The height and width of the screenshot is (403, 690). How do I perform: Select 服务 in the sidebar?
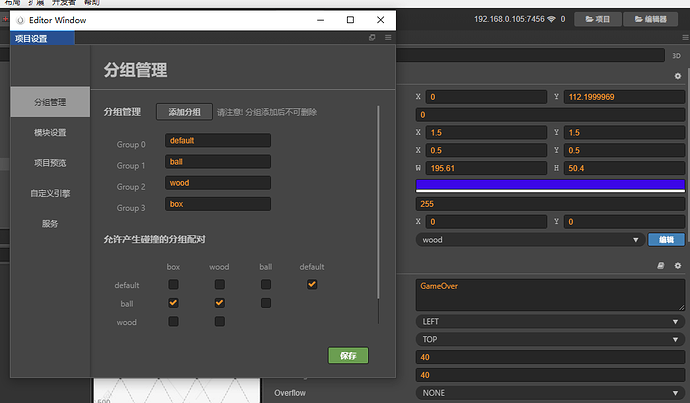point(50,223)
